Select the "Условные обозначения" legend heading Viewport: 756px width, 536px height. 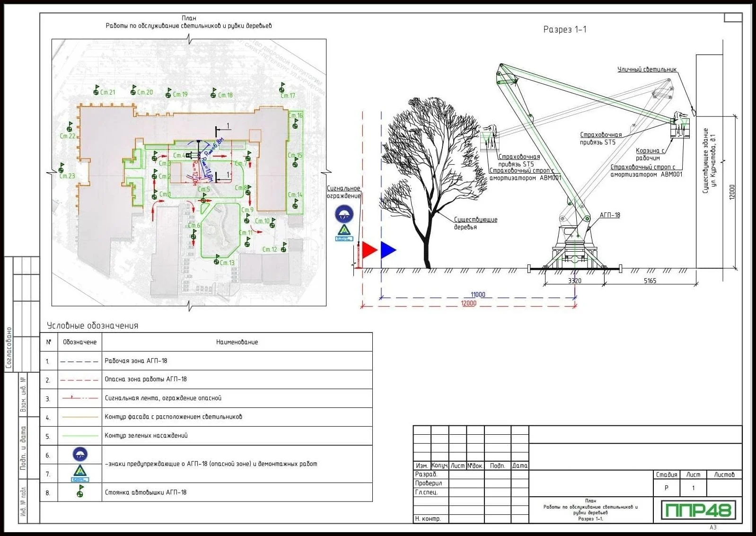pyautogui.click(x=92, y=325)
